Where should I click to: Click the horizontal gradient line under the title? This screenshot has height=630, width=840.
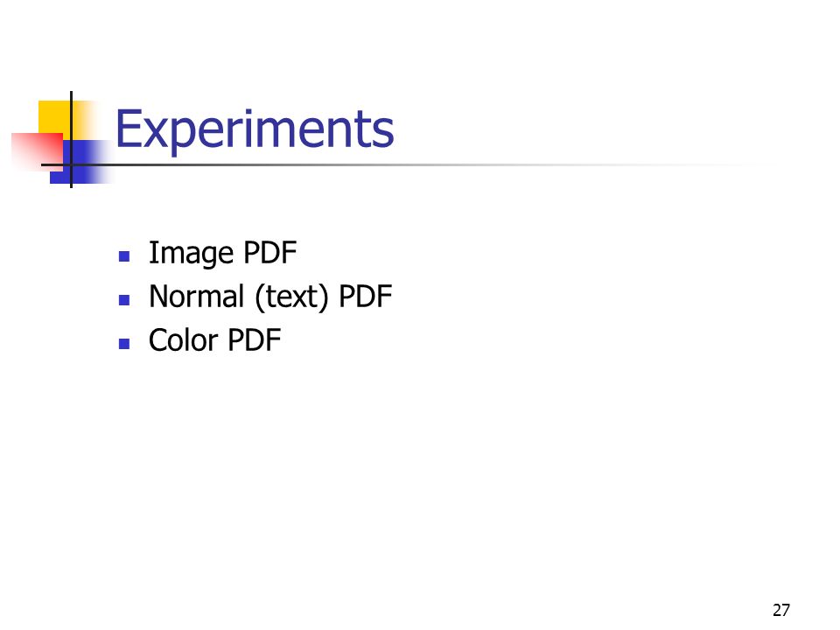click(x=407, y=165)
